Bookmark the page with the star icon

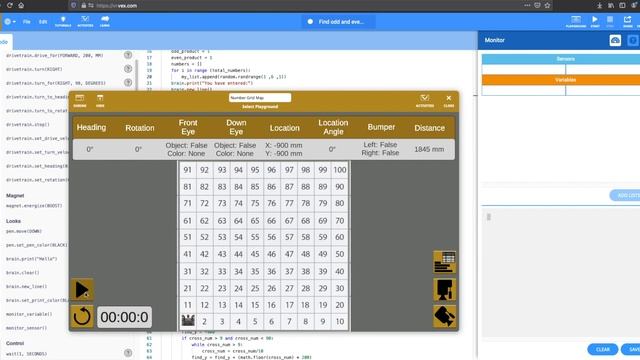(x=547, y=5)
